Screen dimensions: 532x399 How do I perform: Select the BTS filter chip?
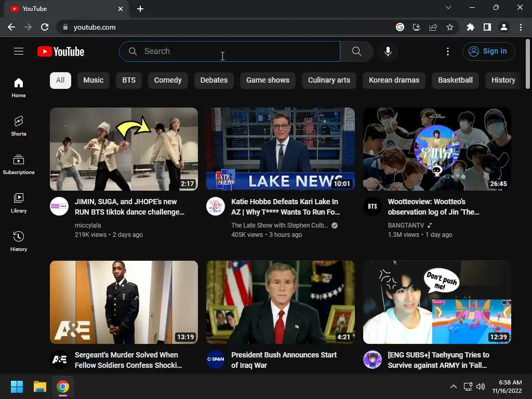click(129, 81)
